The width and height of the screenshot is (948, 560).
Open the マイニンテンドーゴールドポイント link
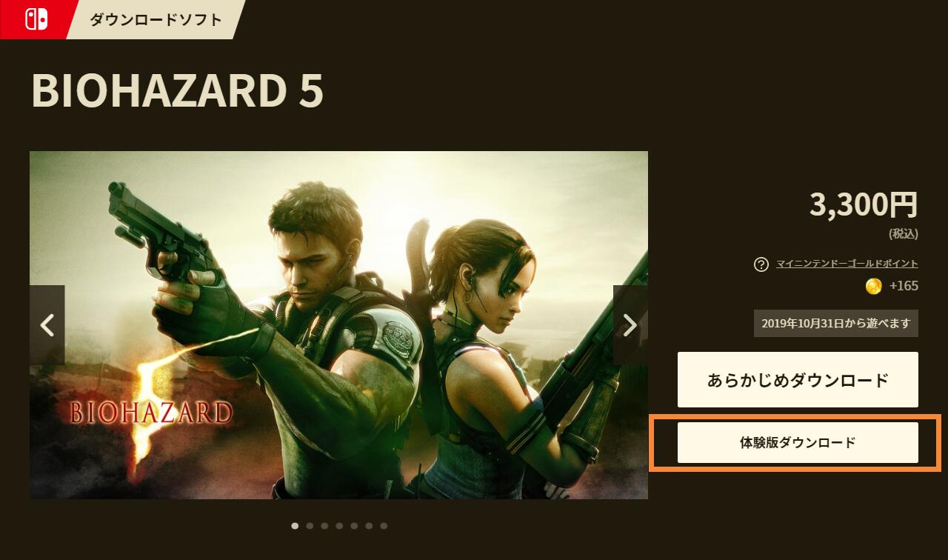pos(847,264)
